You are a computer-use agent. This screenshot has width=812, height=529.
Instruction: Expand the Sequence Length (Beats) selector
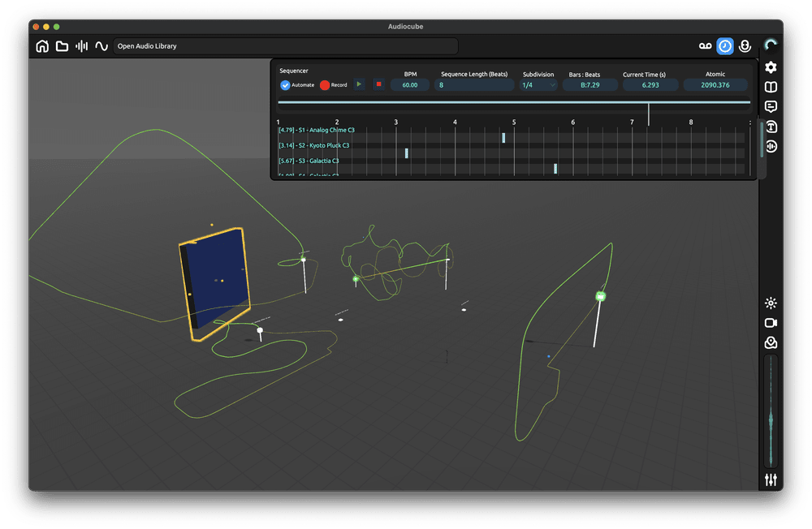472,84
